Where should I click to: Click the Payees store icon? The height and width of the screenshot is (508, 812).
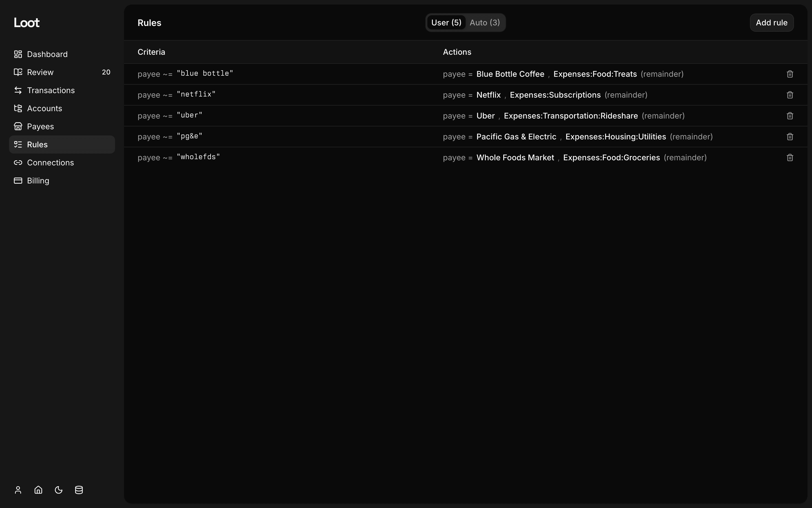coord(18,126)
